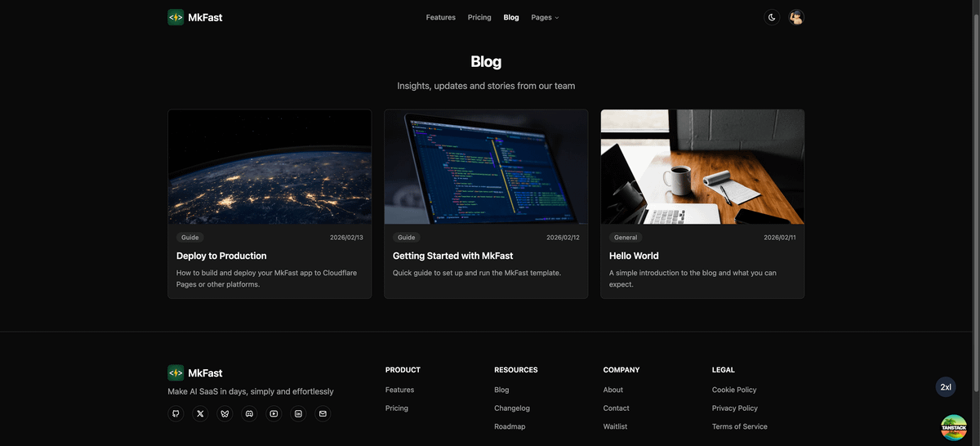980x446 pixels.
Task: Click the 2xl breakpoint indicator badge
Action: click(946, 387)
